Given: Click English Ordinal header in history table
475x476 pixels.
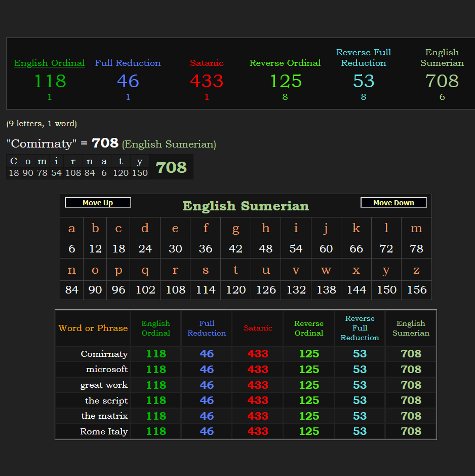Looking at the screenshot, I should tap(155, 328).
